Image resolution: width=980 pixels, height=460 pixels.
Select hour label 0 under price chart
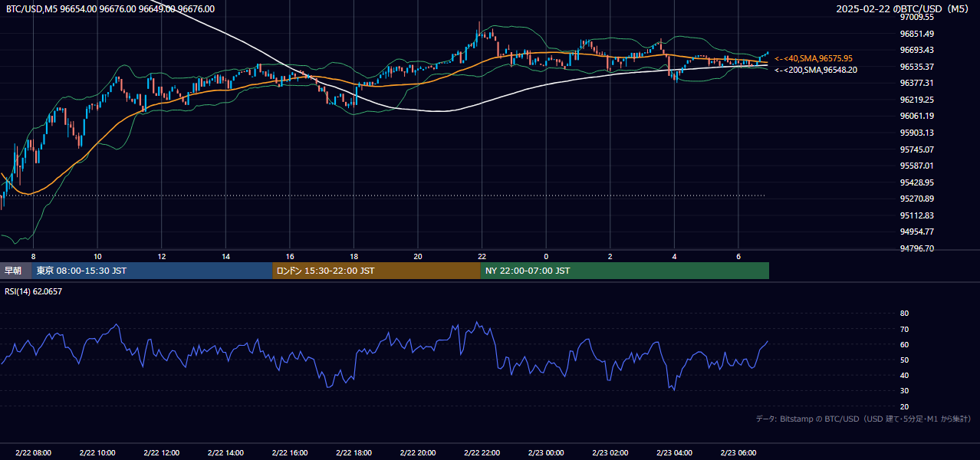coord(546,256)
